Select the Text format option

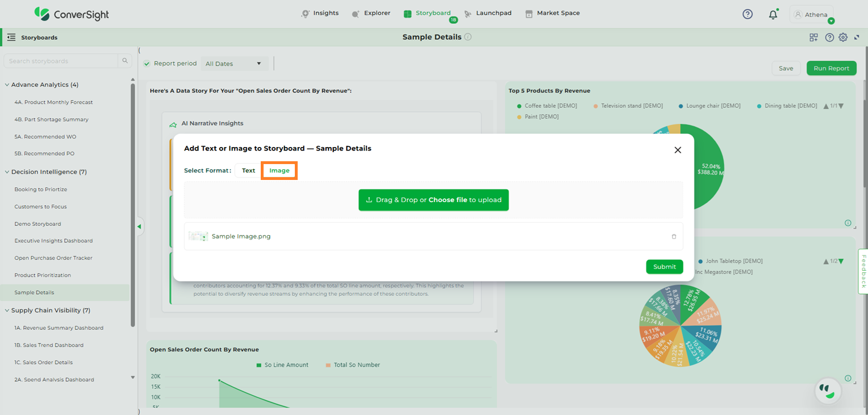(248, 170)
